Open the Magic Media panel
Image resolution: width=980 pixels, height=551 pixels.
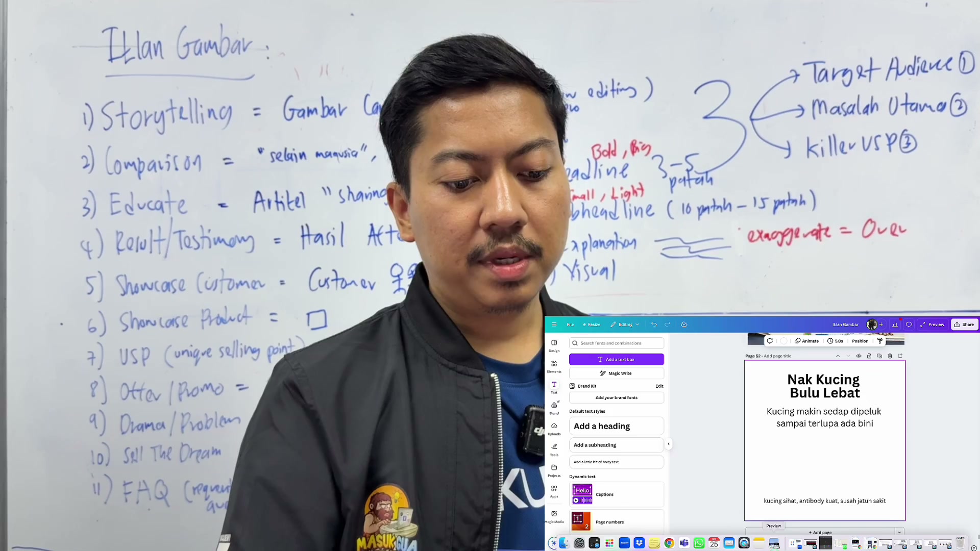pyautogui.click(x=554, y=517)
